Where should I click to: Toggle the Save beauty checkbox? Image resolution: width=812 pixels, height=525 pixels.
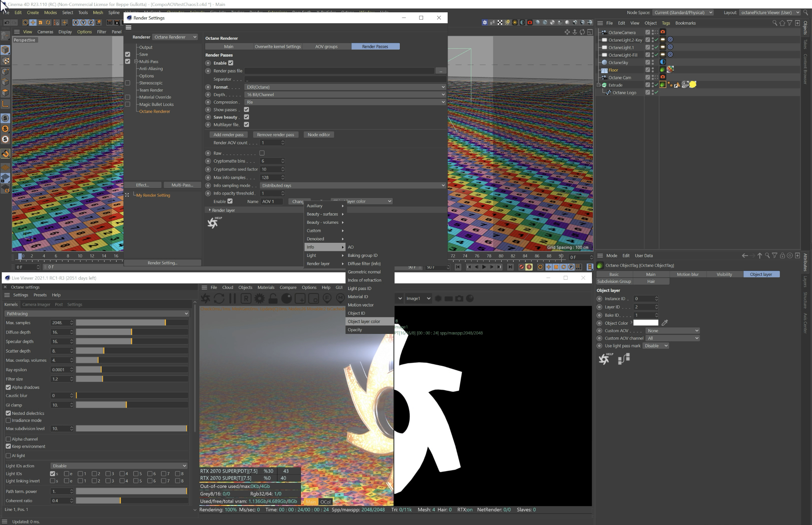(x=247, y=117)
